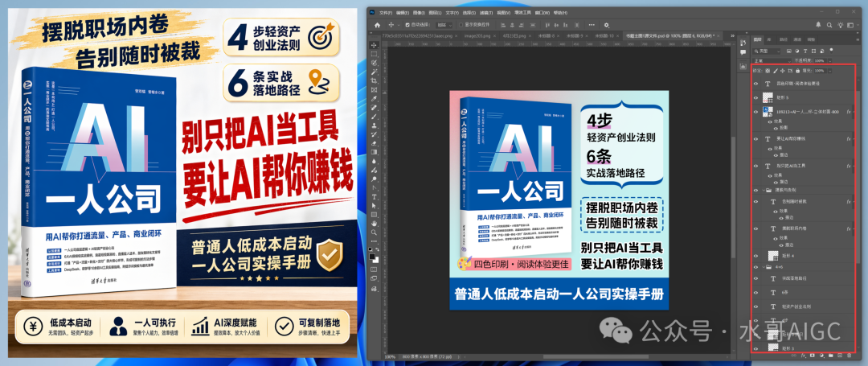Image resolution: width=868 pixels, height=366 pixels.
Task: Click the new group folder icon
Action: [831, 355]
